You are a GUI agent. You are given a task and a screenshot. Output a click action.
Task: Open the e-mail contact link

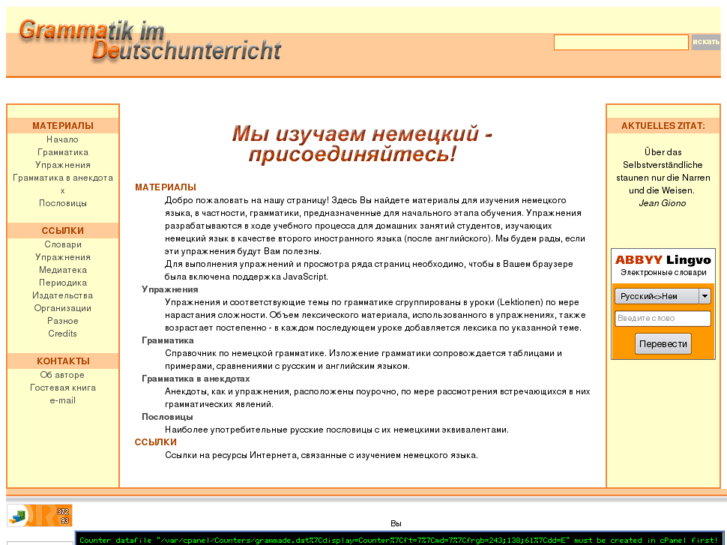(63, 400)
